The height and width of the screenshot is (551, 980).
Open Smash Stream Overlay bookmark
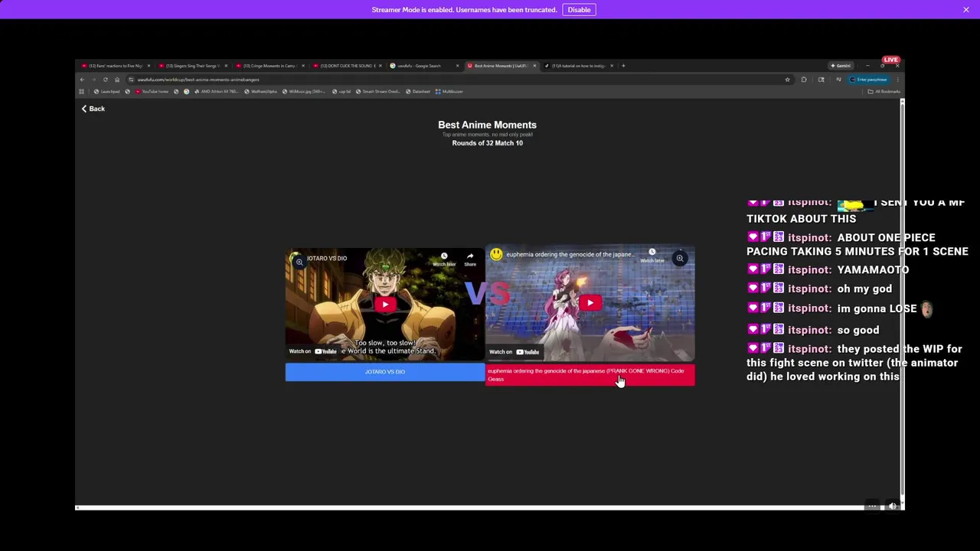coord(377,92)
